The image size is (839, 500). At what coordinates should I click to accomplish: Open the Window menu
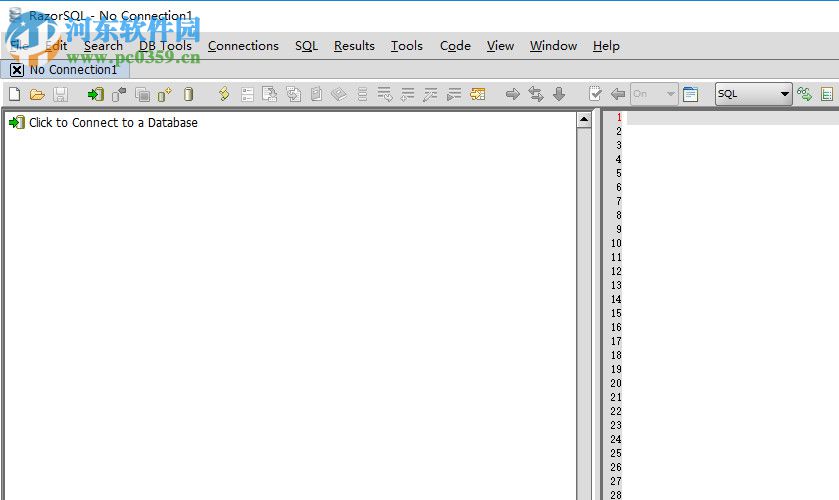(553, 46)
